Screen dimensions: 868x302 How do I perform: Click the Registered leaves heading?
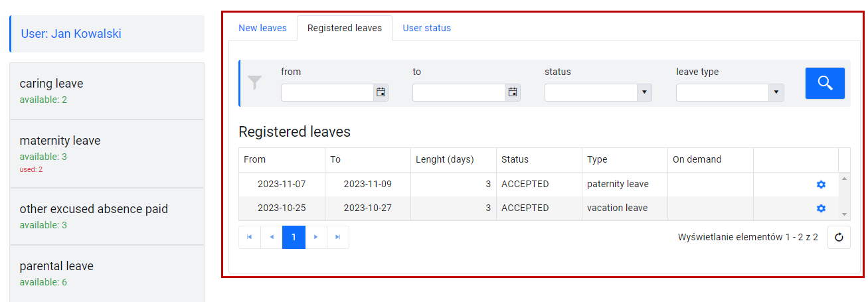click(x=294, y=131)
